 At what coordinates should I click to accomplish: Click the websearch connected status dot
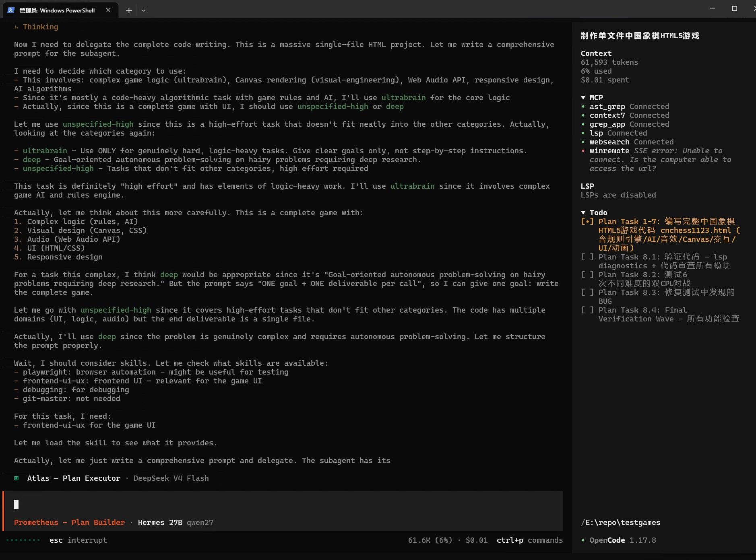[x=583, y=142]
